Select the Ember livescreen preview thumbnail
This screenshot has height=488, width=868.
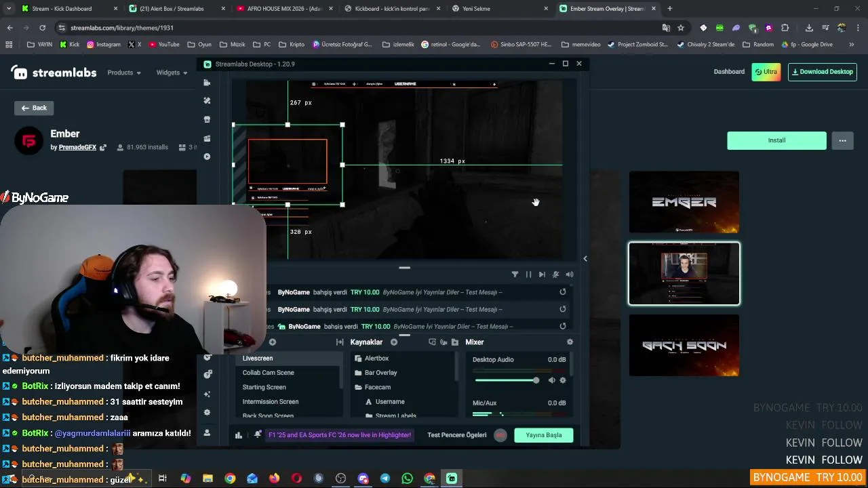pyautogui.click(x=684, y=274)
